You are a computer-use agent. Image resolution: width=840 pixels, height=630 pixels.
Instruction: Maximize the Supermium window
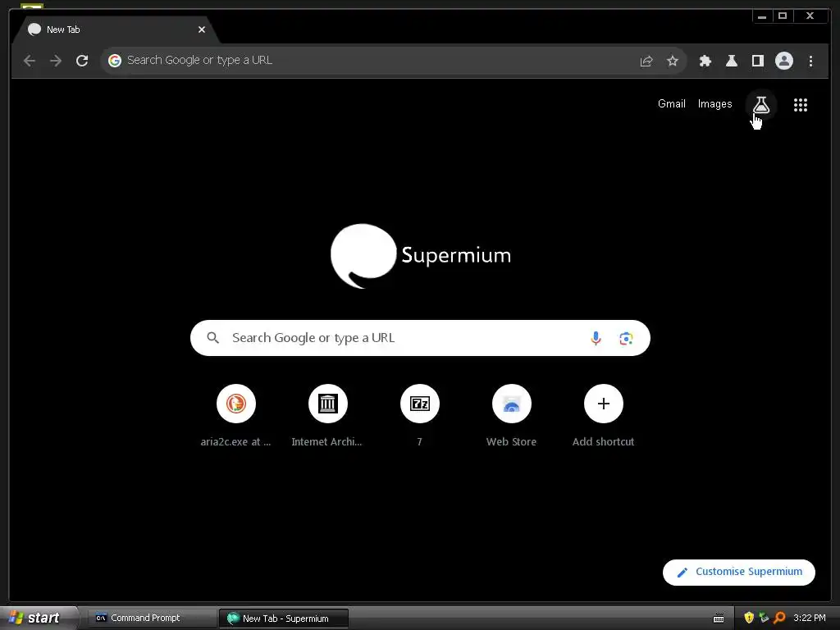tap(782, 16)
